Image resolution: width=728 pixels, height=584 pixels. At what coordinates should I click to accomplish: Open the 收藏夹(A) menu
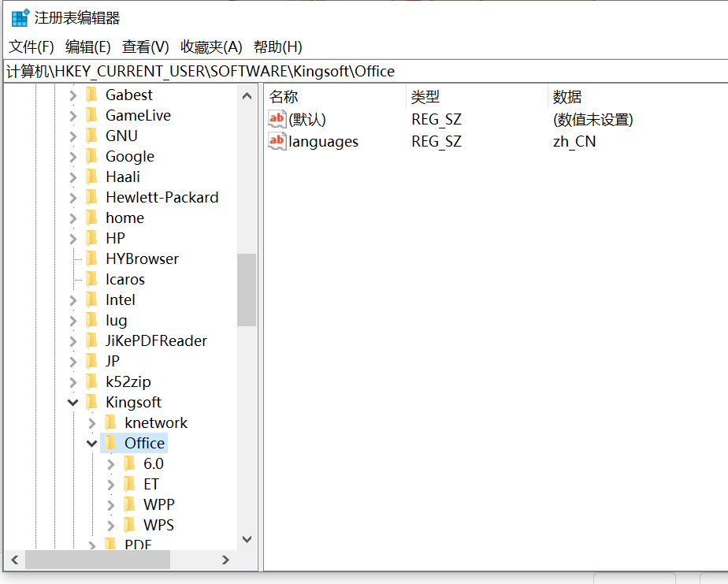tap(211, 47)
